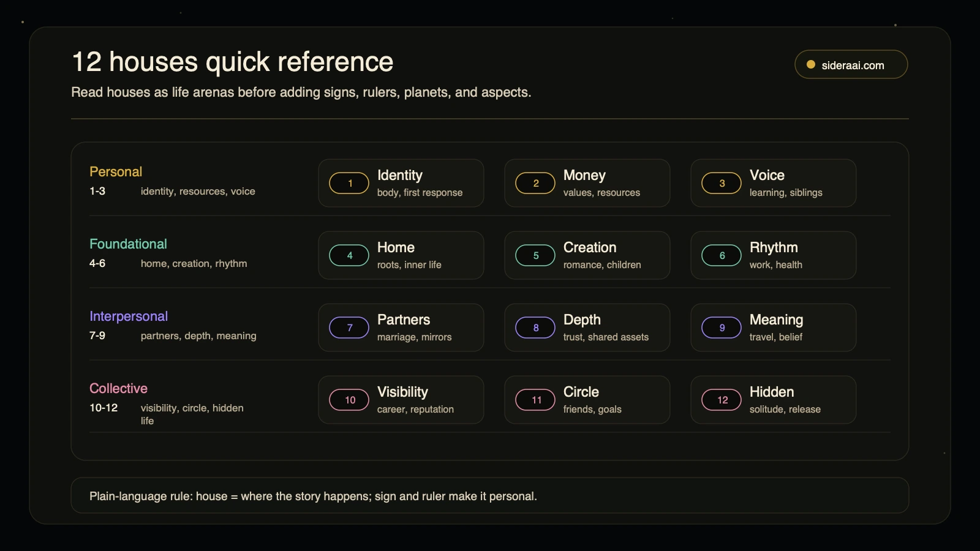Screen dimensions: 980x551
Task: Click 'travel, belief' subtitle
Action: 776,337
